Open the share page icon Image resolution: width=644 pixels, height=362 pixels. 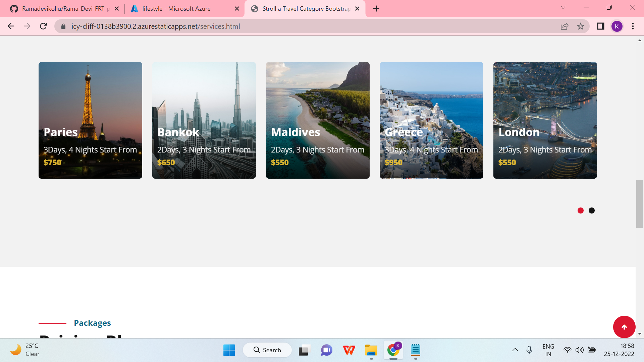pyautogui.click(x=565, y=26)
